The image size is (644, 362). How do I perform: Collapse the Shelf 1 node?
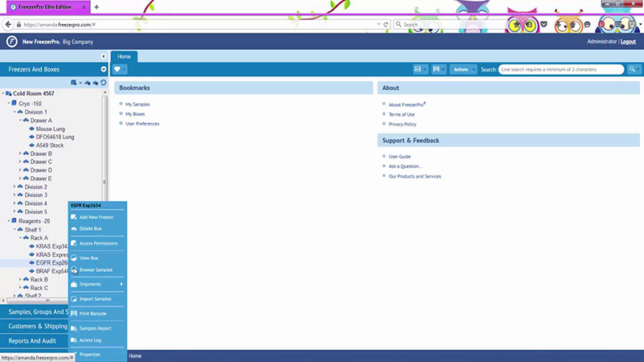click(x=14, y=230)
